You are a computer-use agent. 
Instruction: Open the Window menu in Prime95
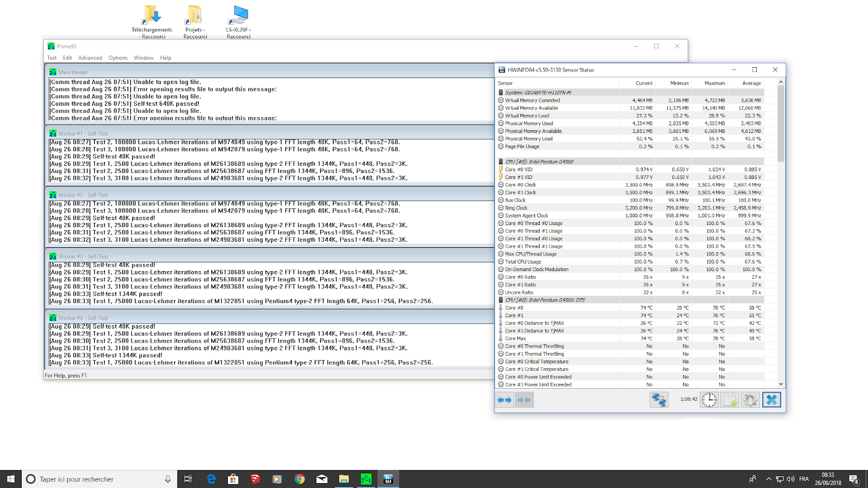[144, 58]
